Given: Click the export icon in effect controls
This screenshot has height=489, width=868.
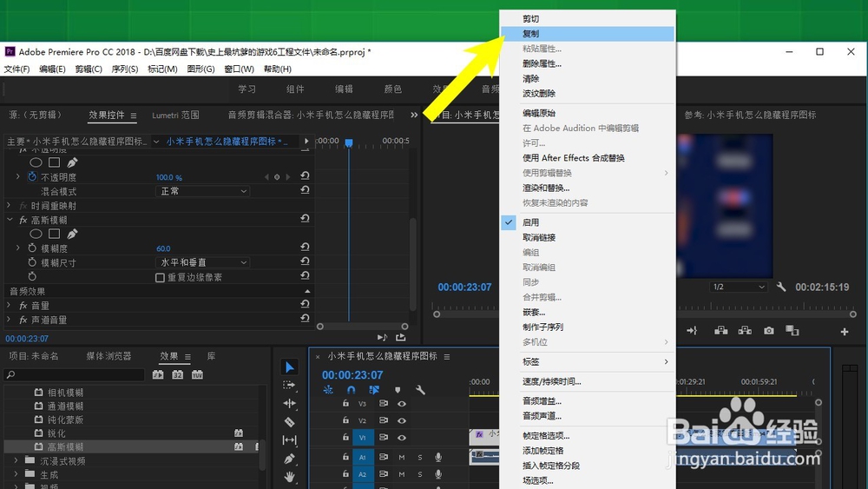Looking at the screenshot, I should 401,337.
